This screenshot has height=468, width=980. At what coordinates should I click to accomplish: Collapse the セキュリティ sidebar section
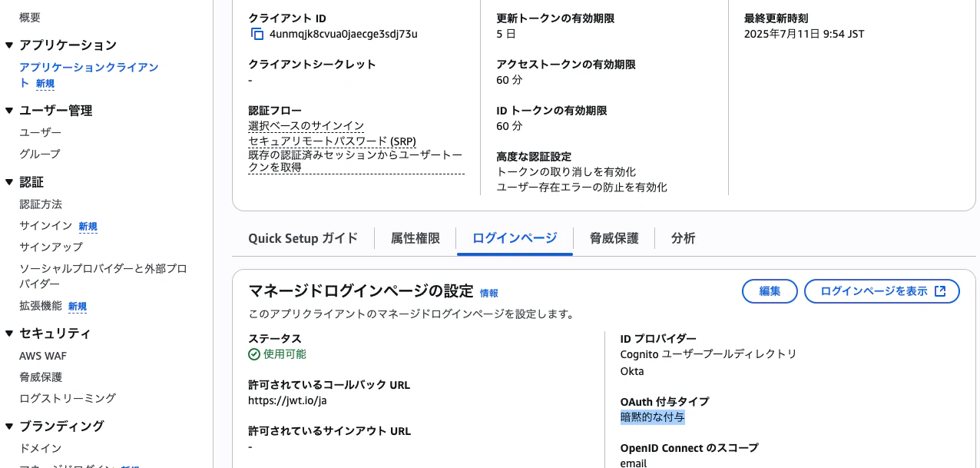[9, 333]
